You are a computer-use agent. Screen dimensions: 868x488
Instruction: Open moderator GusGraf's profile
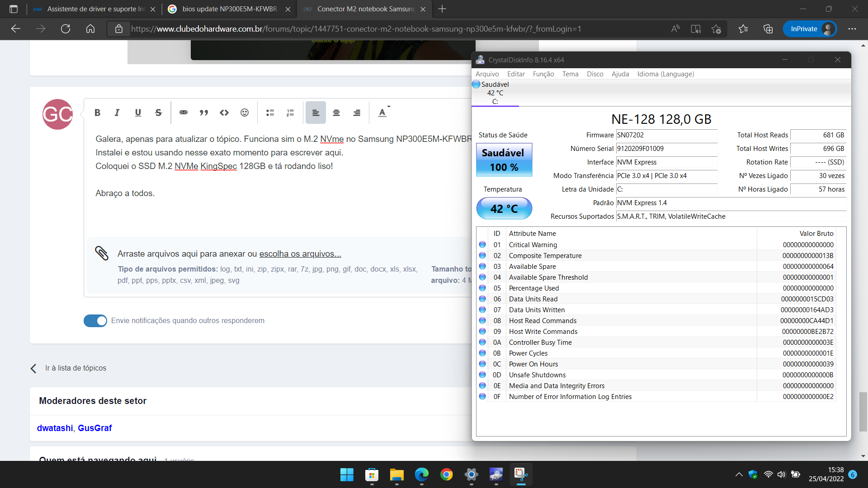(x=94, y=428)
